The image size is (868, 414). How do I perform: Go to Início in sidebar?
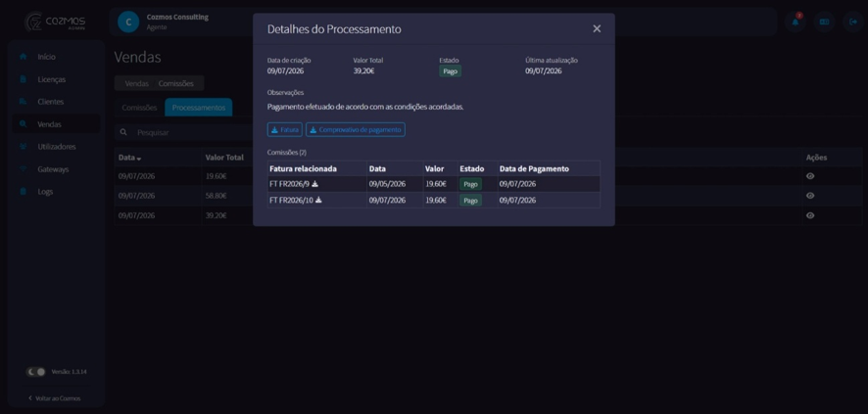57,57
